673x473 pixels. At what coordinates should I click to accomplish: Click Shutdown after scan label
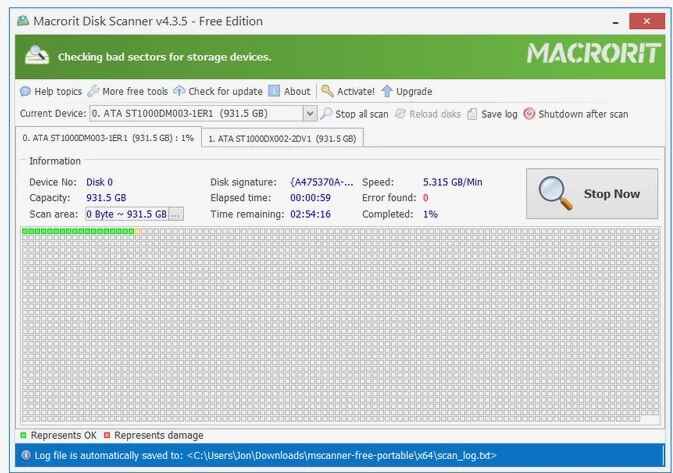(583, 114)
